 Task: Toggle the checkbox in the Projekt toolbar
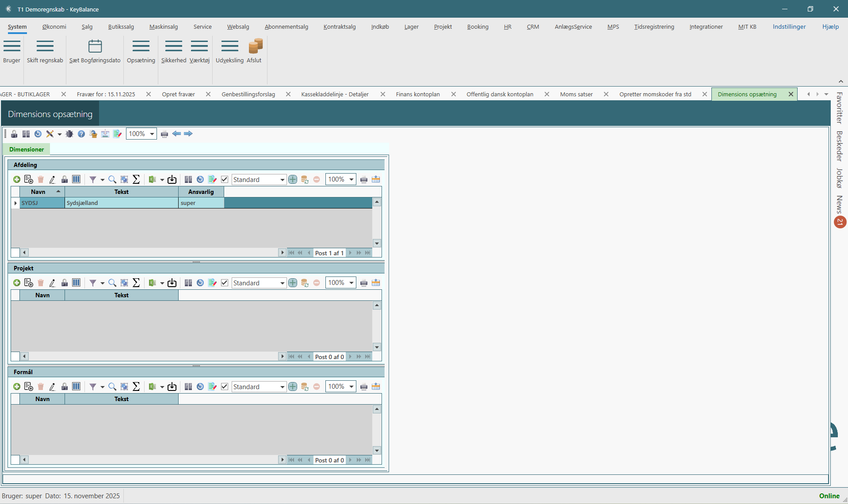click(225, 283)
